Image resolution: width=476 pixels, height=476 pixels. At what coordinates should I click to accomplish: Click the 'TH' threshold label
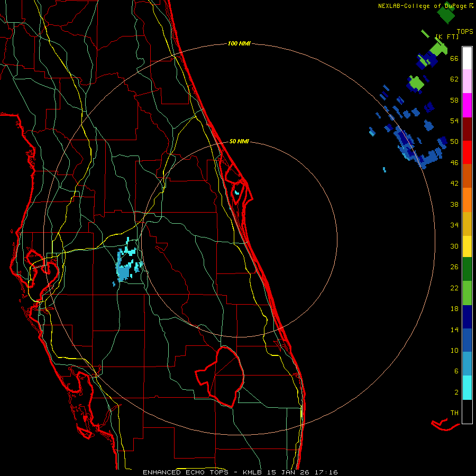point(454,413)
